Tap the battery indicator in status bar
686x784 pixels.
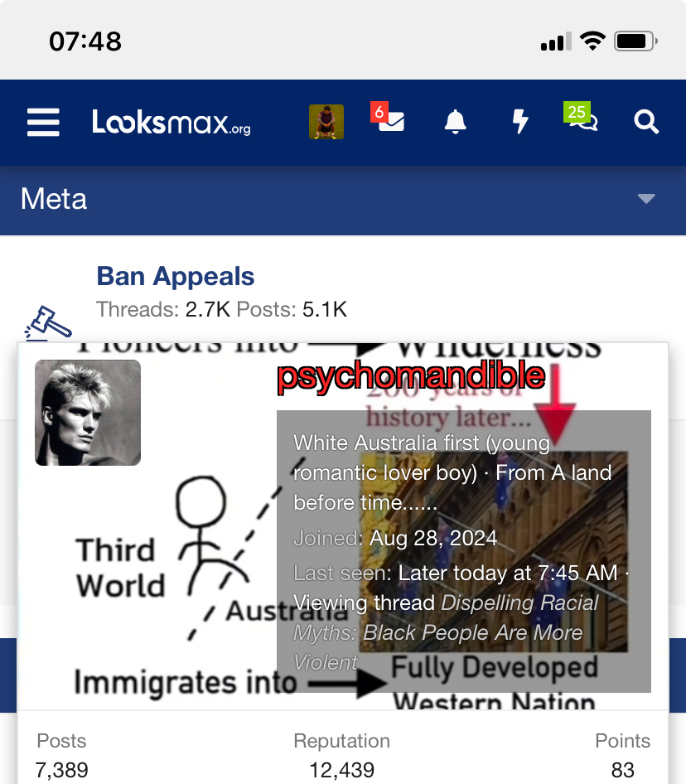635,41
